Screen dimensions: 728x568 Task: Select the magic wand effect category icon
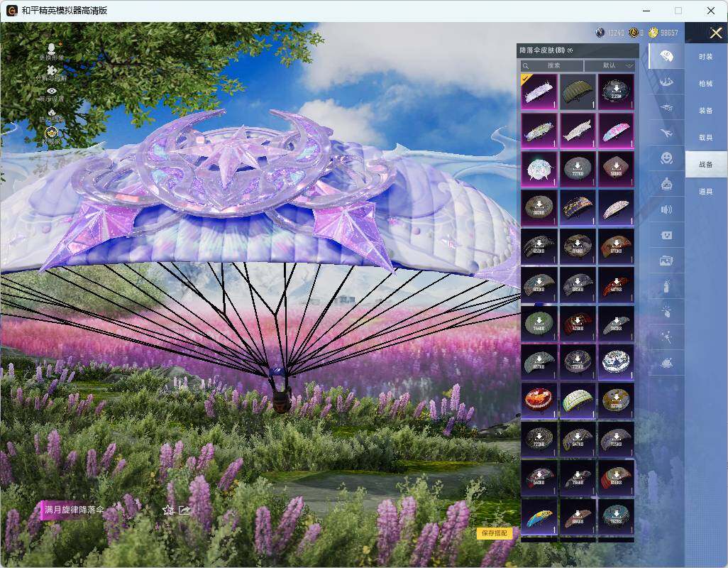pyautogui.click(x=667, y=337)
